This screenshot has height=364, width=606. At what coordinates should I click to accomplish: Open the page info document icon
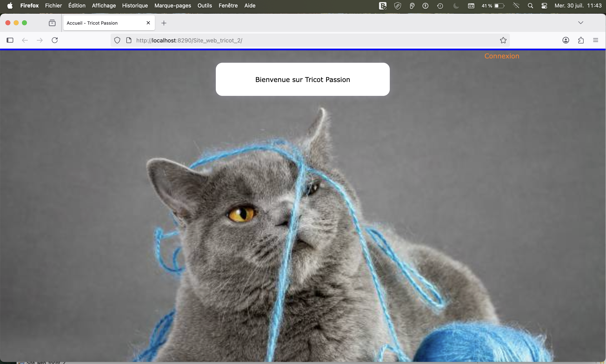tap(128, 40)
